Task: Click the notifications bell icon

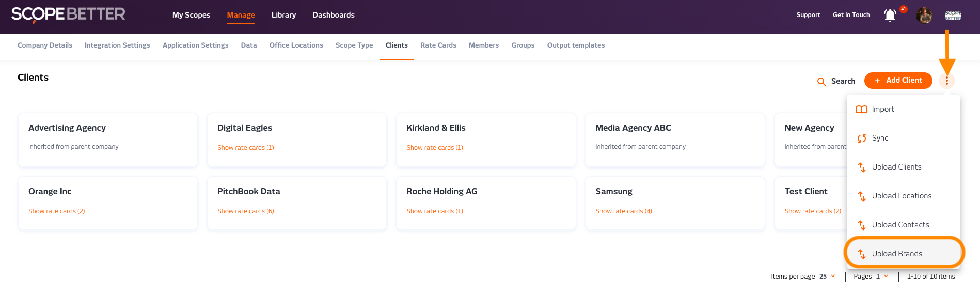Action: [890, 16]
